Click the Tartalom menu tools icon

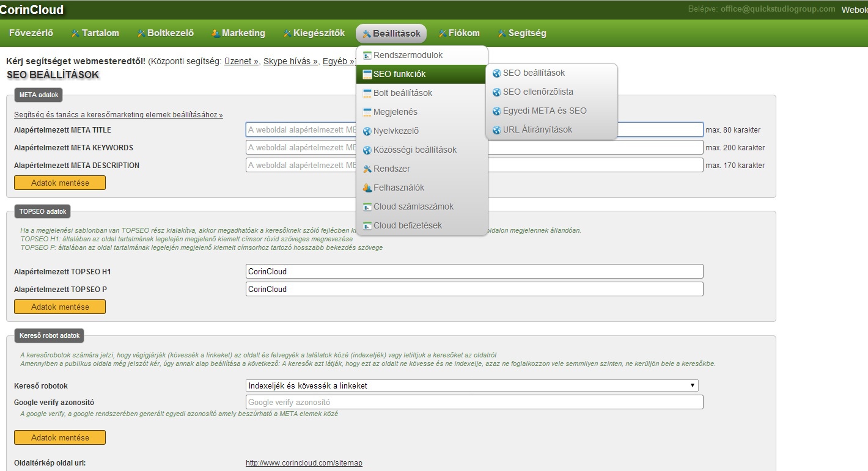tap(76, 34)
